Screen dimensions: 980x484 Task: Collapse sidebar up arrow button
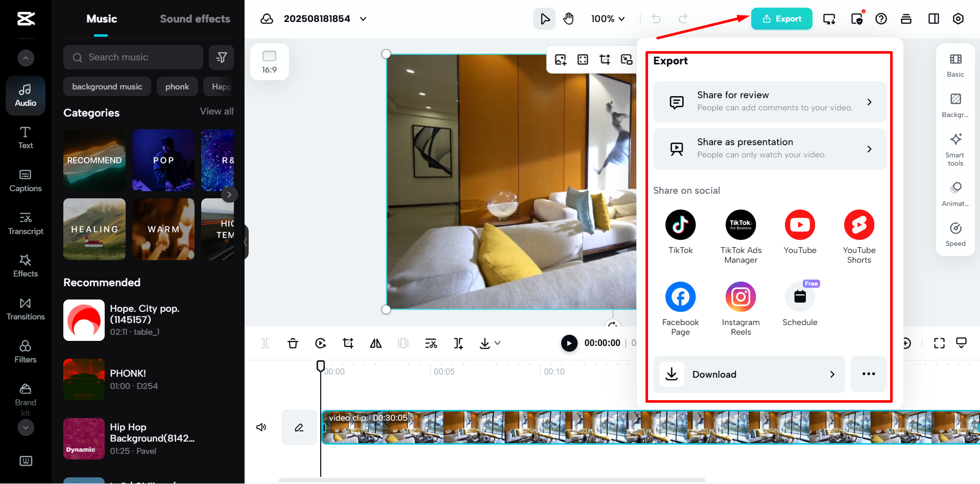point(26,58)
